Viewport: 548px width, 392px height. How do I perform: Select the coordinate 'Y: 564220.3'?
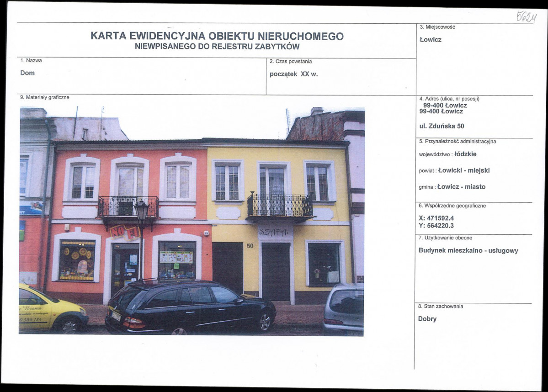pos(436,226)
